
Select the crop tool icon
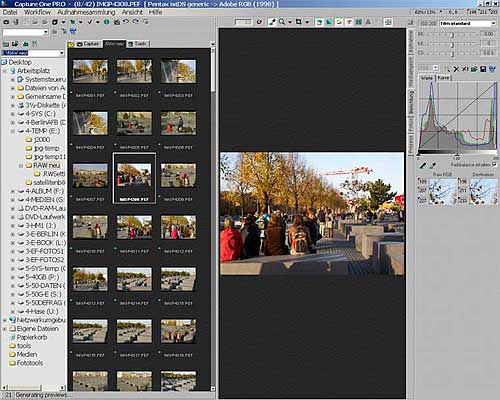[x=299, y=22]
